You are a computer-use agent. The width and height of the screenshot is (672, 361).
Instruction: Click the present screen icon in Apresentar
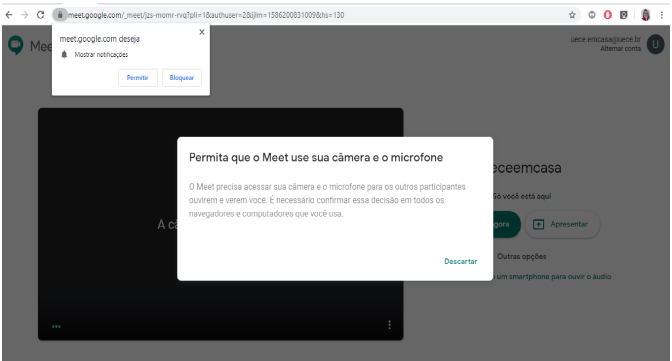[538, 224]
